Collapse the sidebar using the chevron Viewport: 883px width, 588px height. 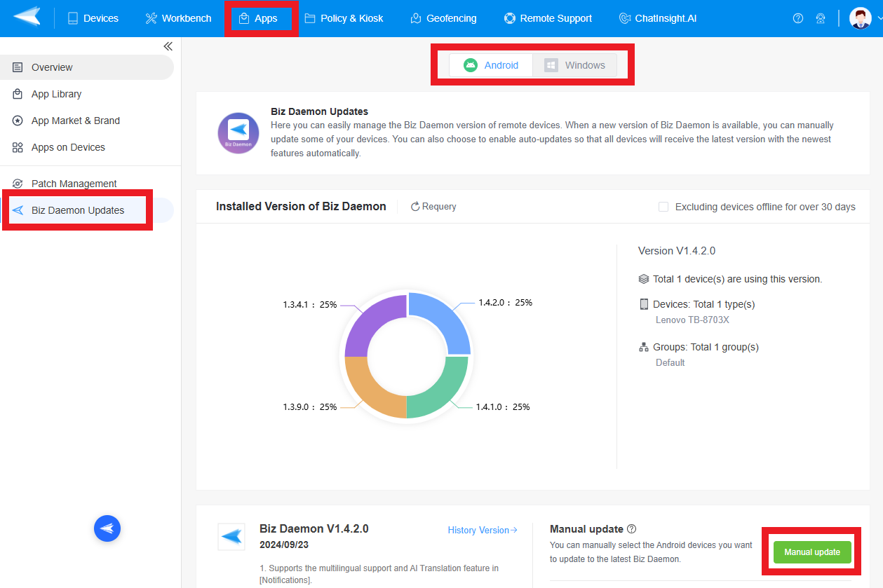click(168, 46)
